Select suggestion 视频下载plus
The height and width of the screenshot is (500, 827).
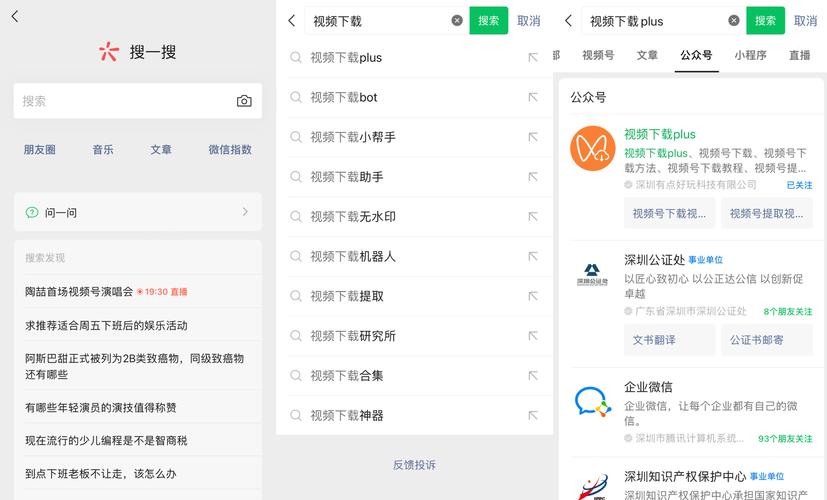pyautogui.click(x=346, y=57)
